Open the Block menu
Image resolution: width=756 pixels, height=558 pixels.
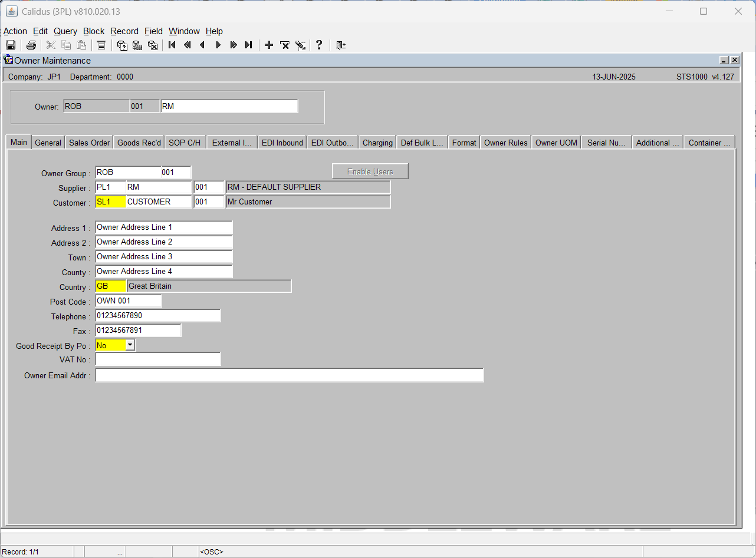pyautogui.click(x=94, y=31)
